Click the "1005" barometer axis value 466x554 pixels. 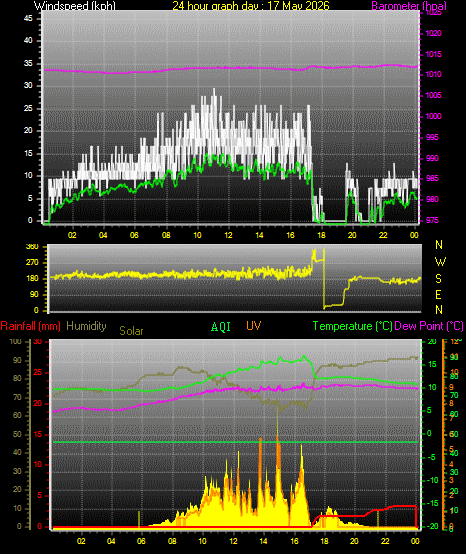pyautogui.click(x=433, y=95)
